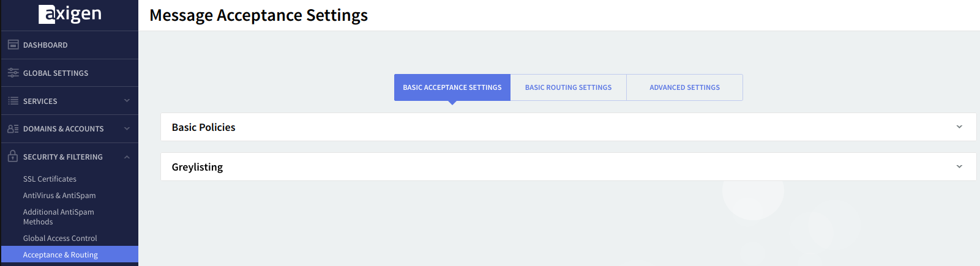Select Basic Acceptance Settings tab
Screen dimensions: 980x266
[452, 87]
